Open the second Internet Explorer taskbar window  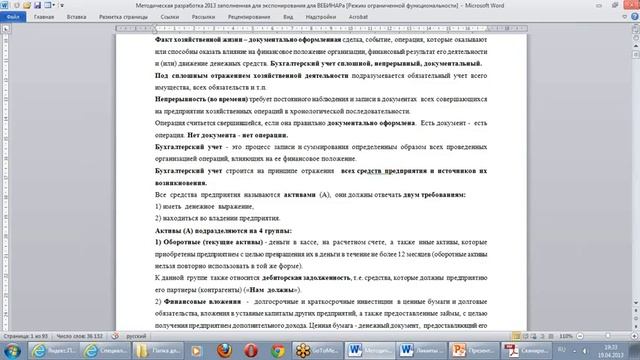click(106, 351)
